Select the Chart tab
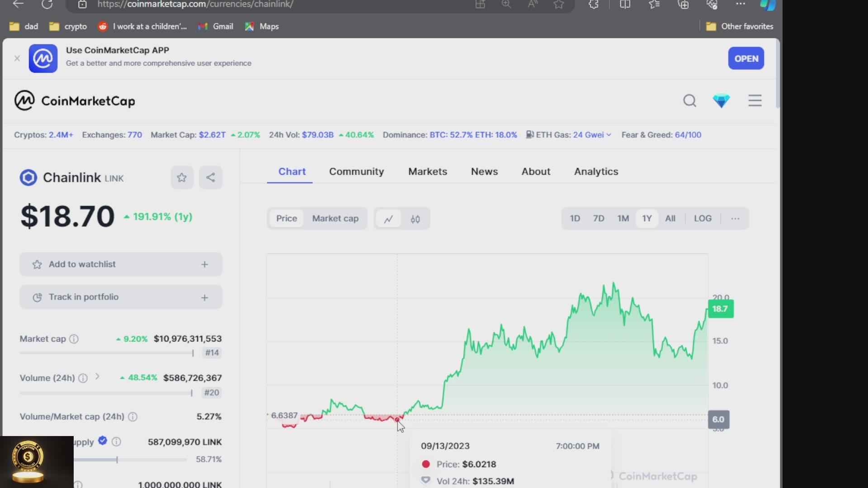The width and height of the screenshot is (868, 488). pos(292,172)
